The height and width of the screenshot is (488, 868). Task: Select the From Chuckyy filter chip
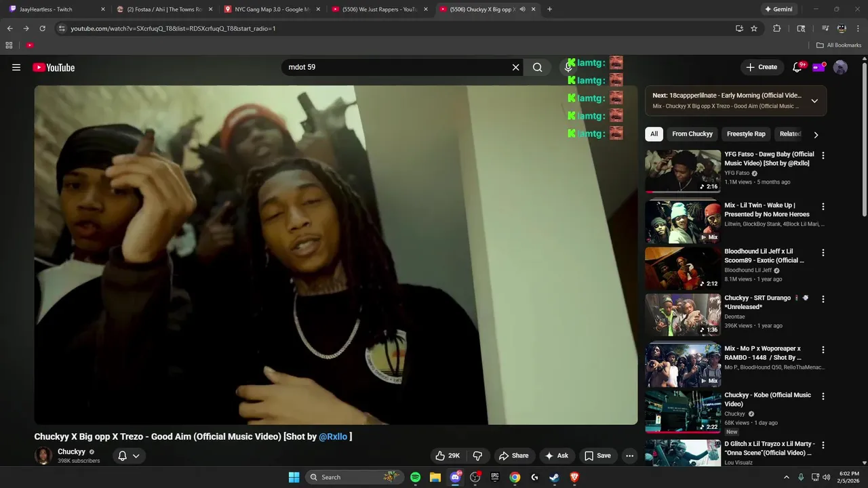[x=692, y=134]
